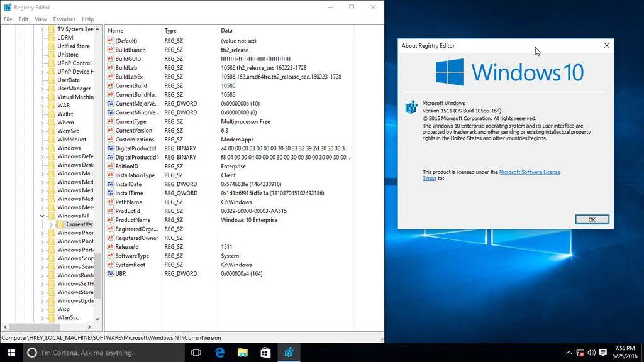This screenshot has width=644, height=362.
Task: Select the InstallationType value row
Action: click(x=228, y=175)
